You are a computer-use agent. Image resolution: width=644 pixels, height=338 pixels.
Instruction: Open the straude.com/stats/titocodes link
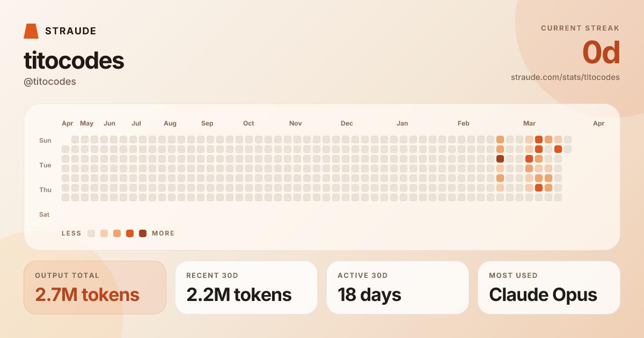565,77
